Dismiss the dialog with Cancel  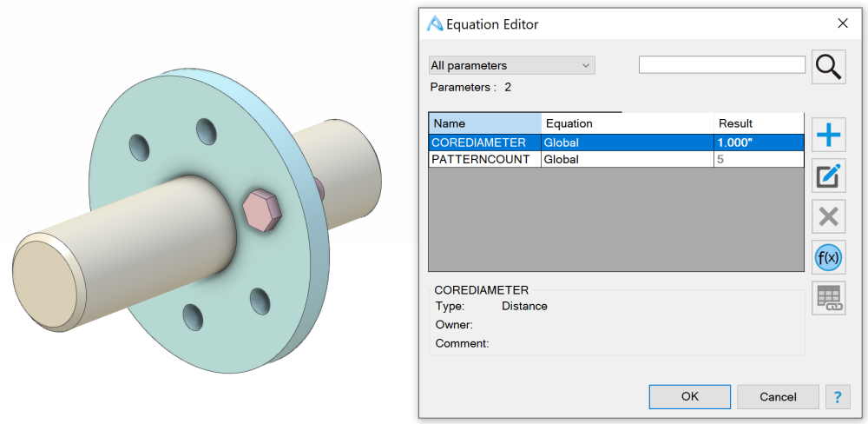pos(778,397)
